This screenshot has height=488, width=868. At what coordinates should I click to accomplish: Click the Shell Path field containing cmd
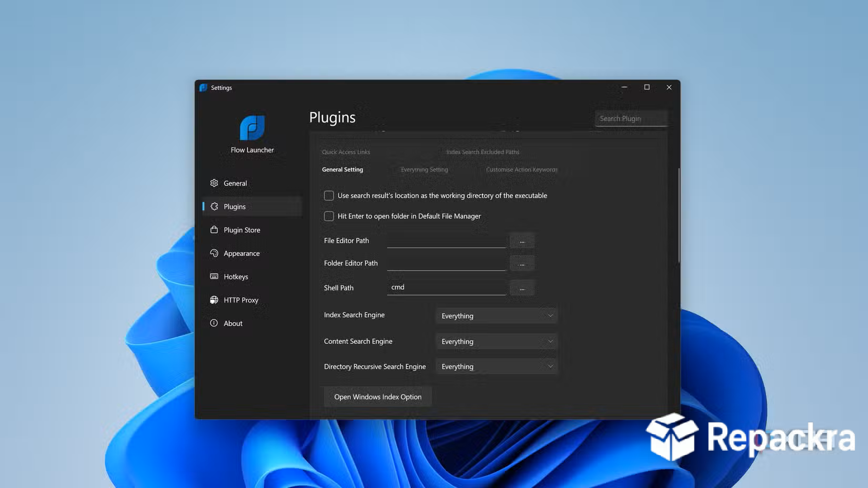[x=446, y=287]
